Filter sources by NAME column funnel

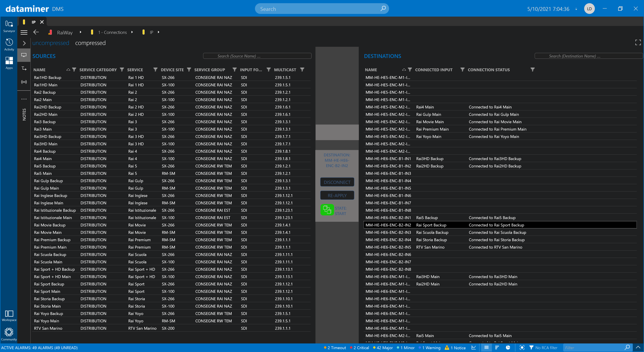[74, 69]
